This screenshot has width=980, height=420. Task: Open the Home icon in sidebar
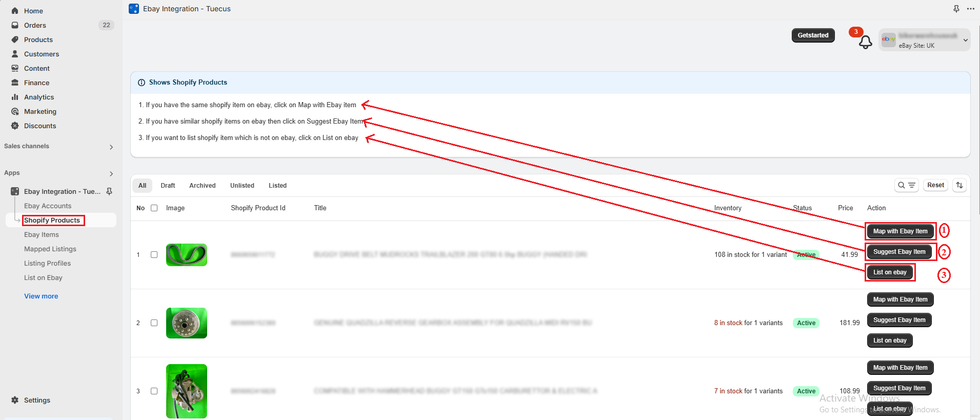click(15, 11)
